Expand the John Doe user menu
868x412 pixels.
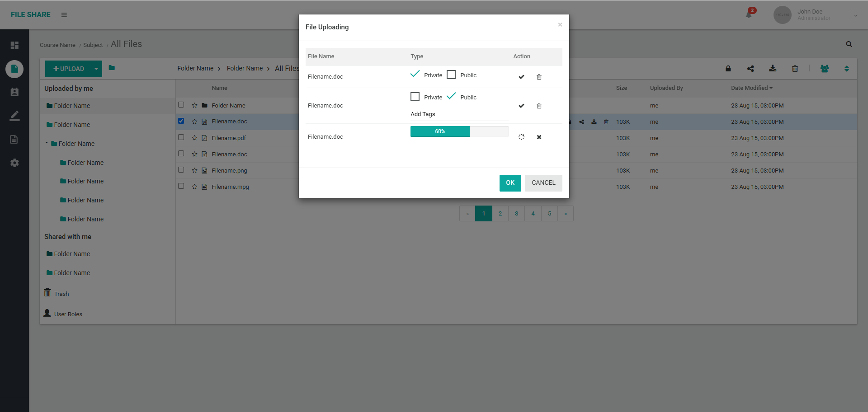tap(855, 15)
